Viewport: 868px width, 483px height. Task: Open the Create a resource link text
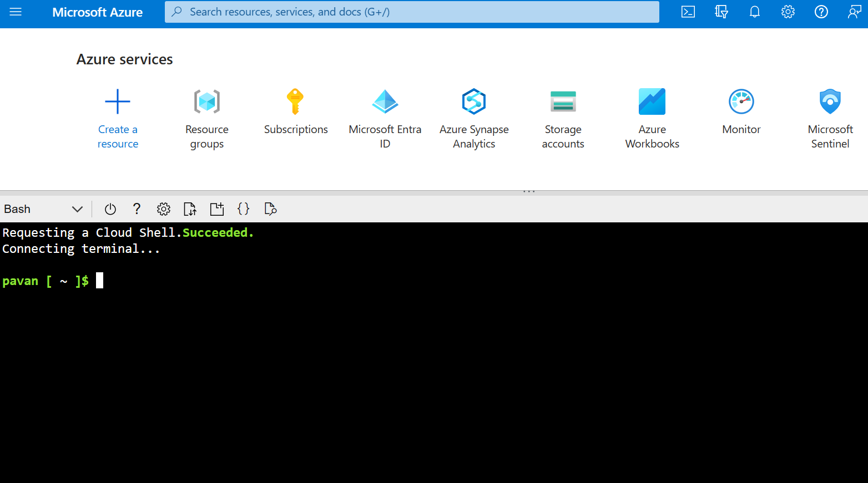[118, 136]
